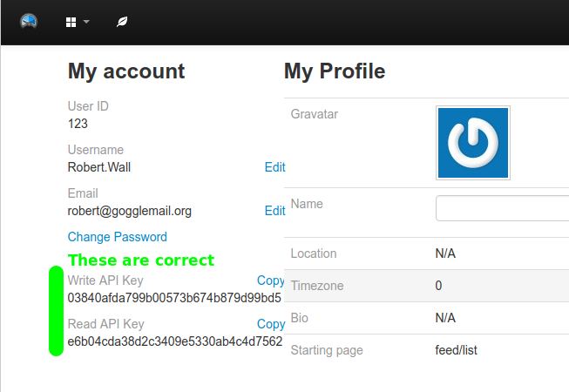This screenshot has width=569, height=392.
Task: Click the leaf icon in navbar
Action: pyautogui.click(x=122, y=22)
